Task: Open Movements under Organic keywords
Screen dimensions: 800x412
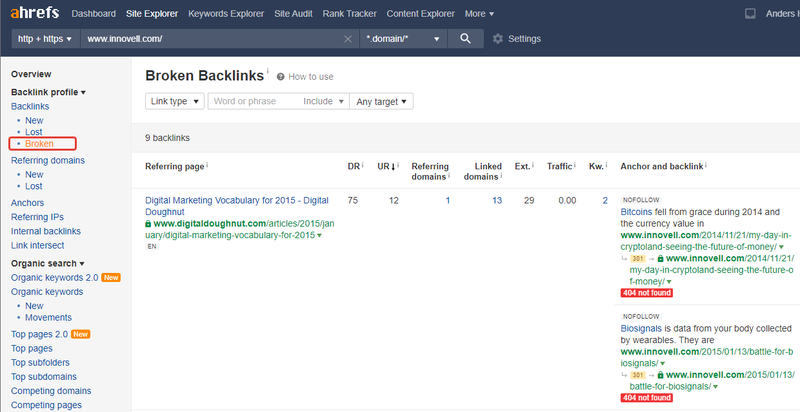Action: [48, 318]
